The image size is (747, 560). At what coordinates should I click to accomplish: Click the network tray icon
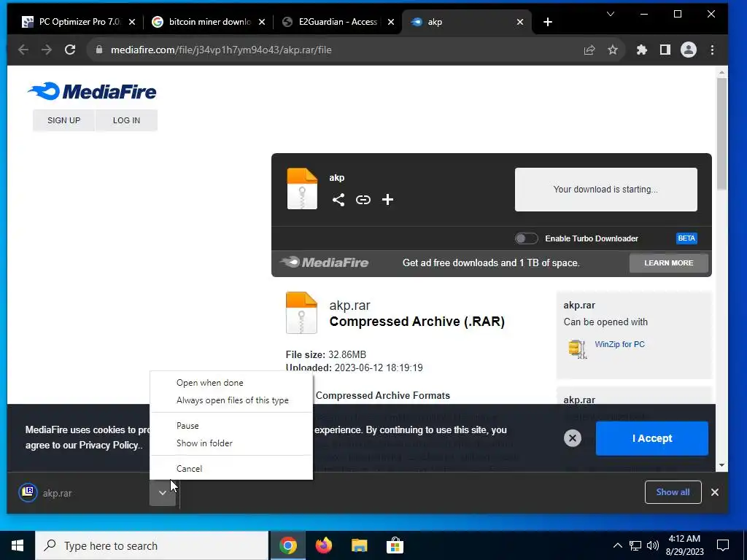pyautogui.click(x=635, y=545)
